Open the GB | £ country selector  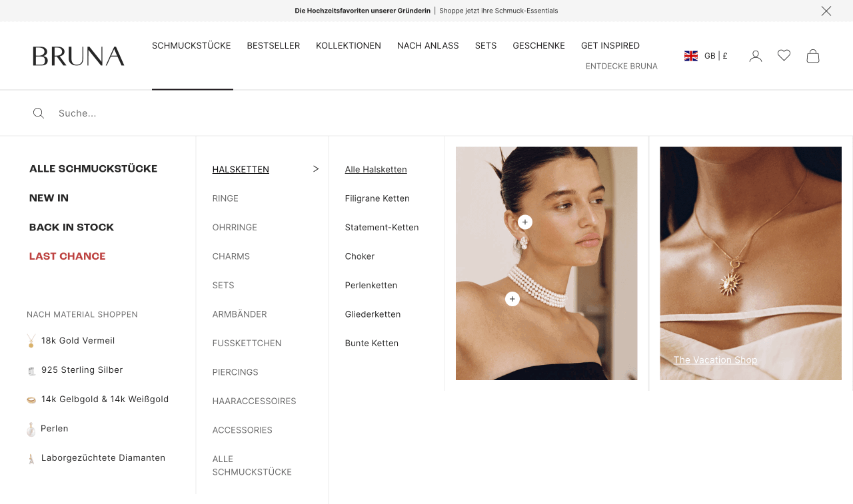click(706, 56)
